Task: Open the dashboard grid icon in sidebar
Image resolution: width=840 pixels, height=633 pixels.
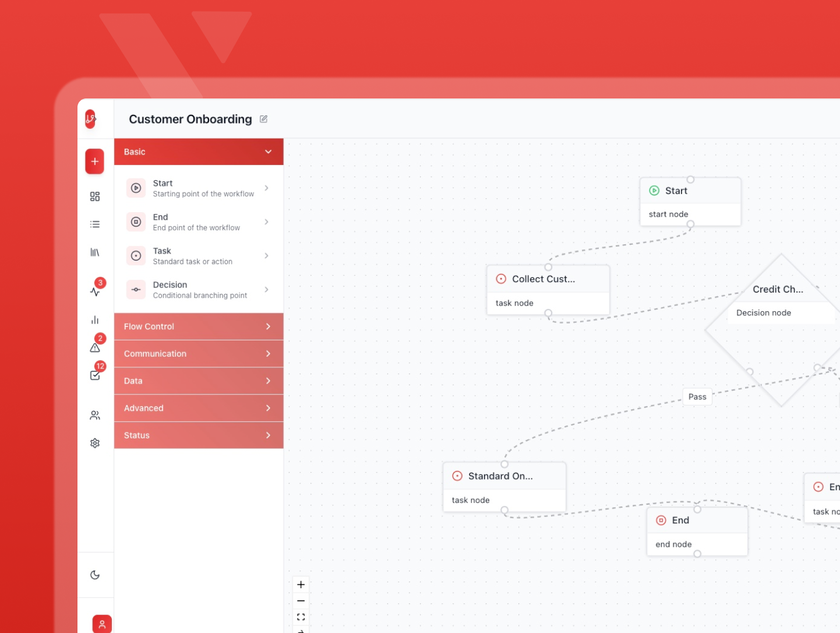Action: coord(95,196)
